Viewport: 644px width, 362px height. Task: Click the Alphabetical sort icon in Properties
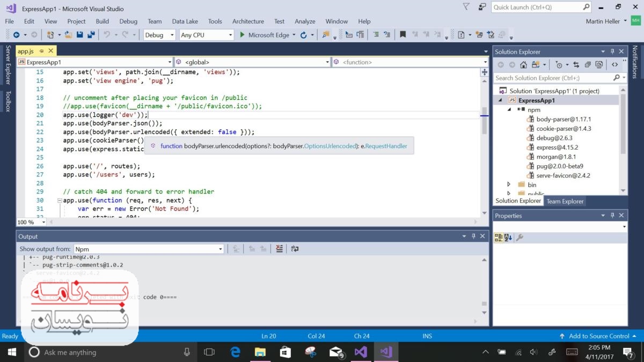click(x=508, y=238)
